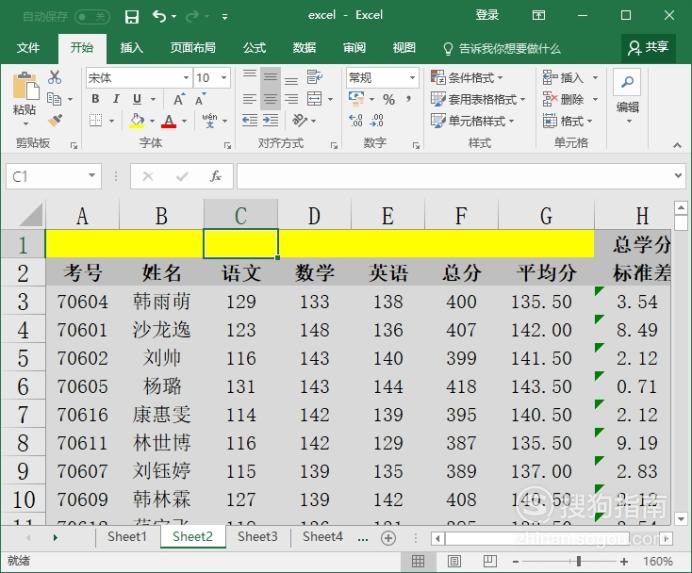Toggle Top Align vertical alignment

point(249,73)
